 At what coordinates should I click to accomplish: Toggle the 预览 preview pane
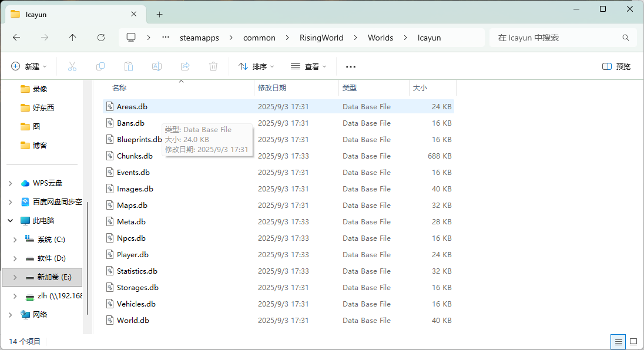click(x=616, y=66)
